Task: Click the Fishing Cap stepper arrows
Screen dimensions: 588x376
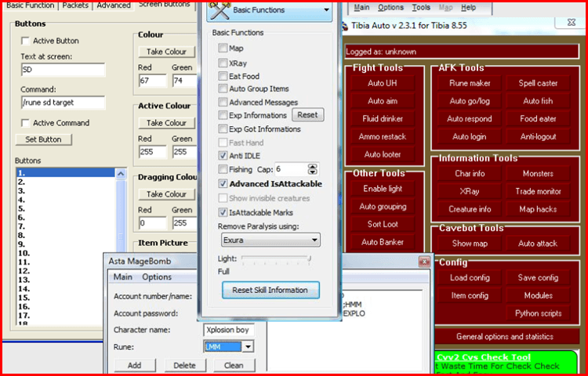Action: 312,169
